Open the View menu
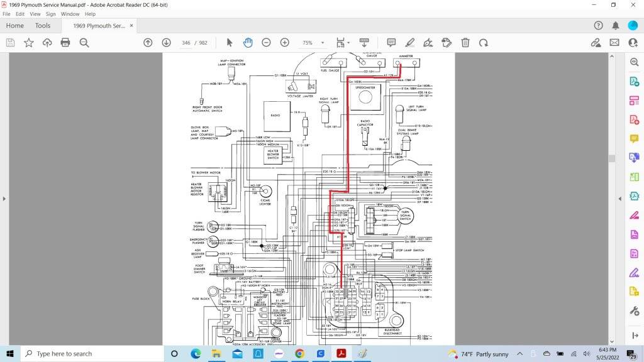Viewport: 644px width, 362px height. tap(35, 14)
